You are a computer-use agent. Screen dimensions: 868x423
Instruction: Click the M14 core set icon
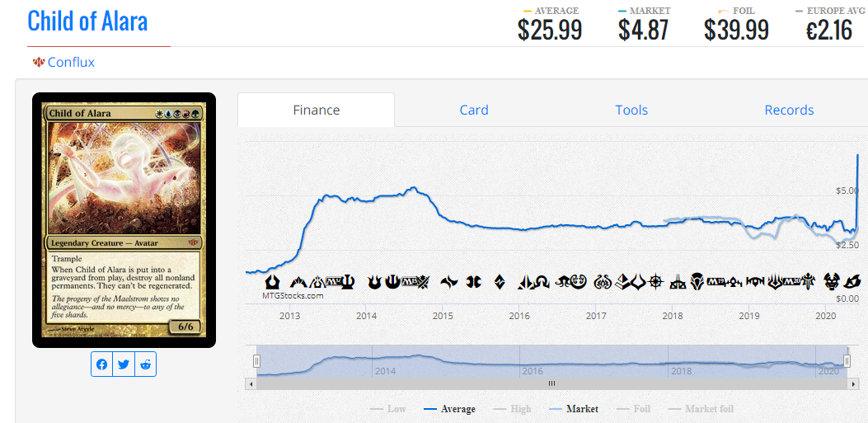pyautogui.click(x=334, y=280)
